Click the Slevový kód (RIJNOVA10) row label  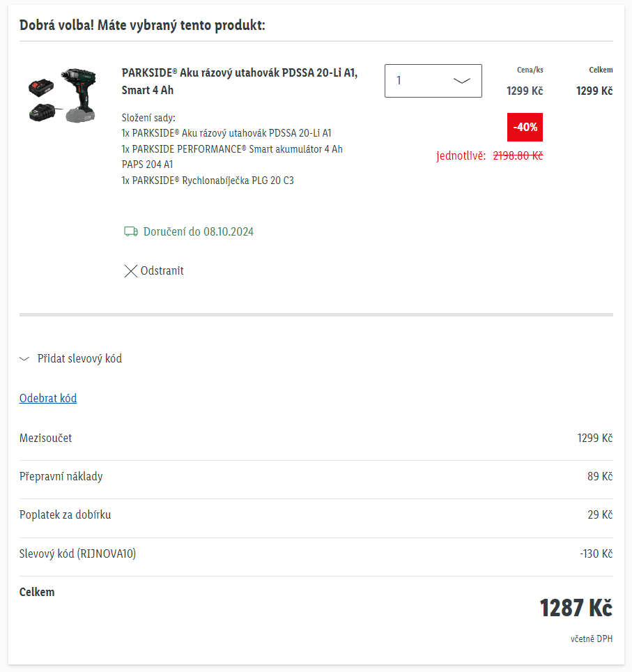point(78,554)
